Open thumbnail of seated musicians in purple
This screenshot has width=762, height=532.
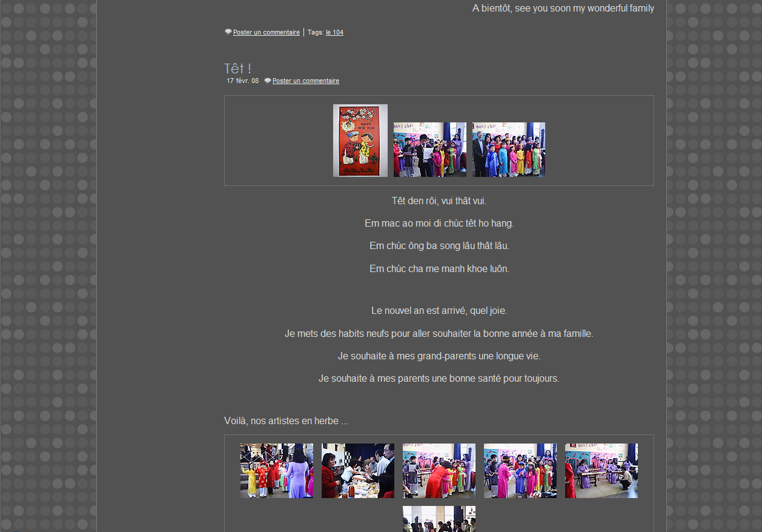[601, 471]
